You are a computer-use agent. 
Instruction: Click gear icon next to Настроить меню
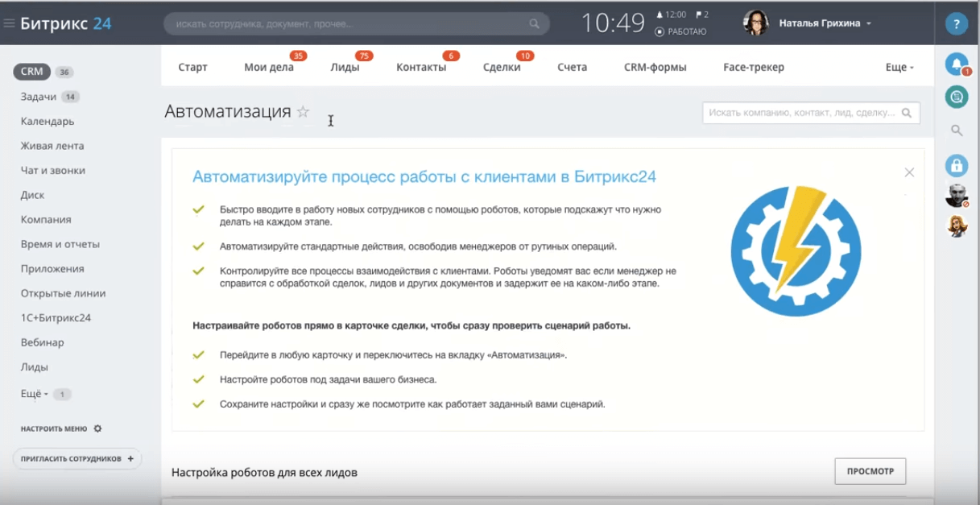tap(97, 428)
